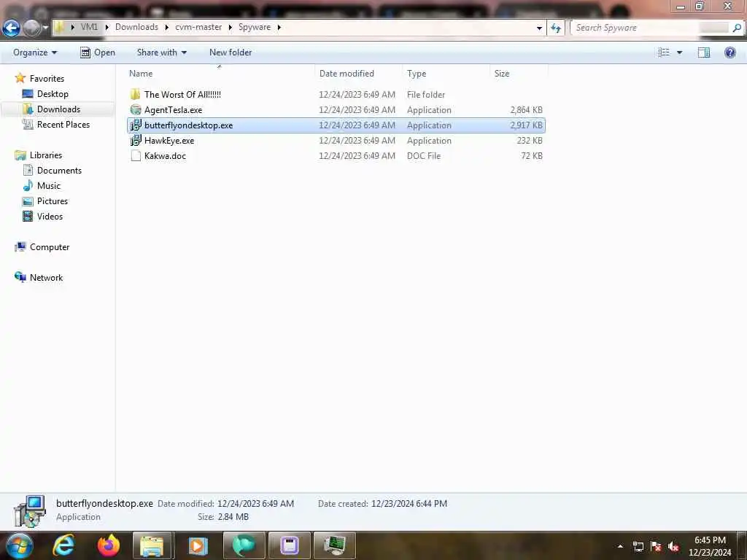Screen dimensions: 747x560
Task: Click the purple floppy taskbar app icon
Action: coord(289,545)
